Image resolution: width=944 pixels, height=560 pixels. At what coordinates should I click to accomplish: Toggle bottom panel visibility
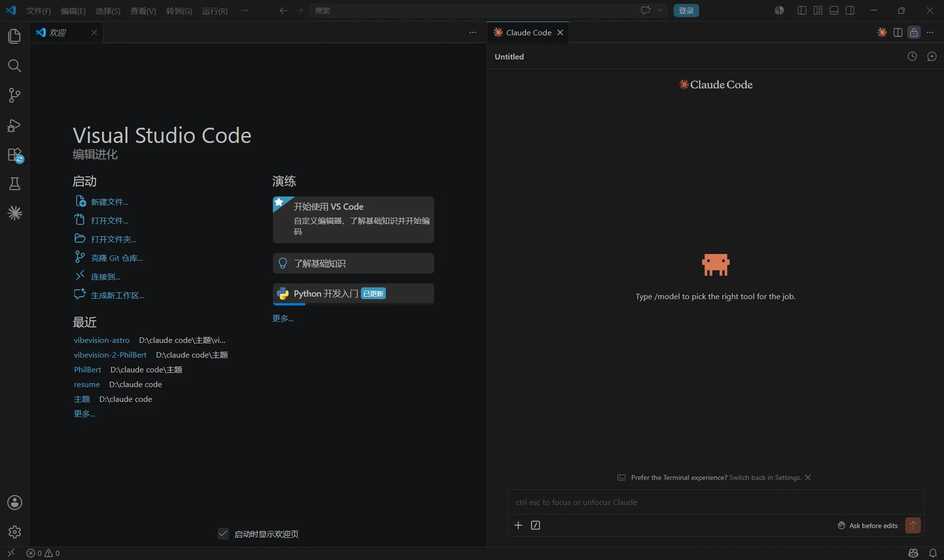834,10
